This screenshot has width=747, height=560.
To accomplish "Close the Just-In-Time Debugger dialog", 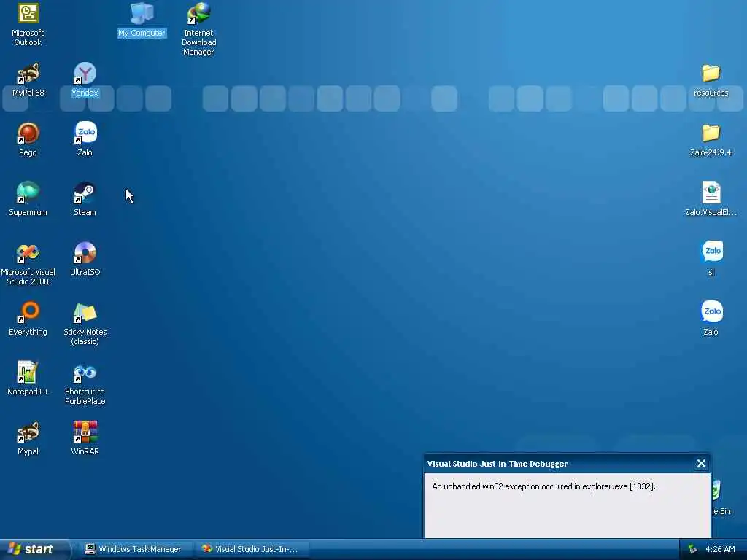I will pos(701,464).
